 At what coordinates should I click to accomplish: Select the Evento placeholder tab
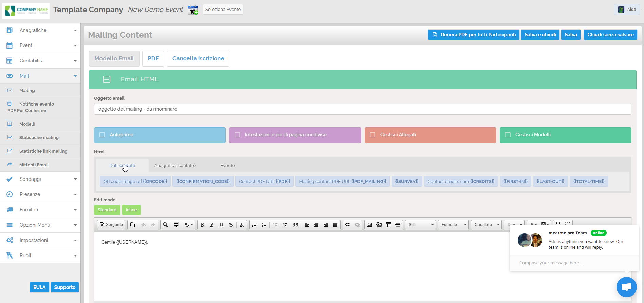point(227,166)
